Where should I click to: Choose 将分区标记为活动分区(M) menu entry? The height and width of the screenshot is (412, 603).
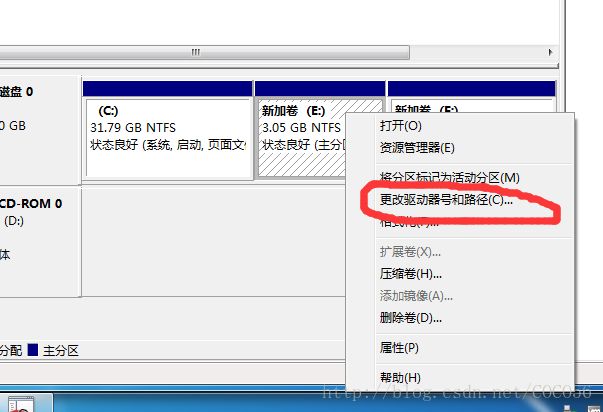[x=449, y=178]
